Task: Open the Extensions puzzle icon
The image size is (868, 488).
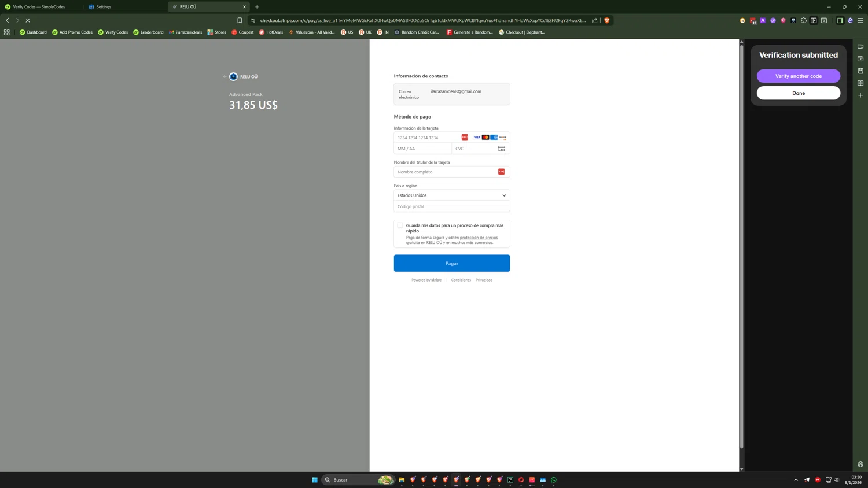Action: click(804, 20)
